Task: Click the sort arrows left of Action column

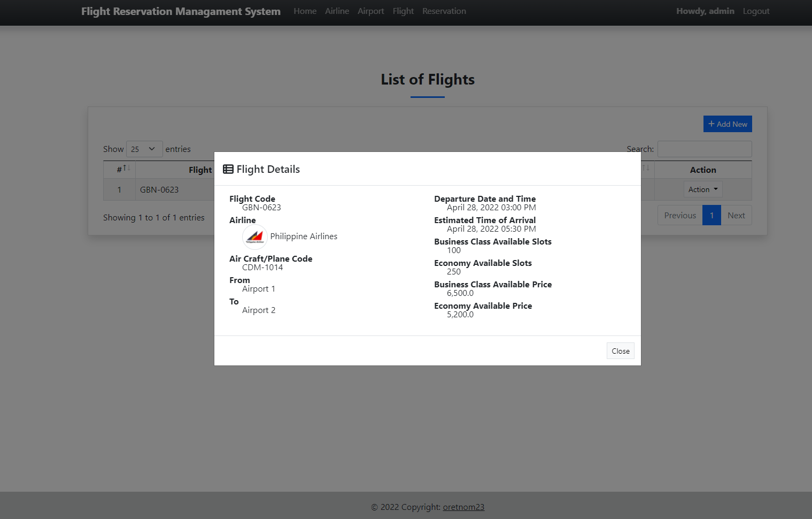Action: (646, 168)
